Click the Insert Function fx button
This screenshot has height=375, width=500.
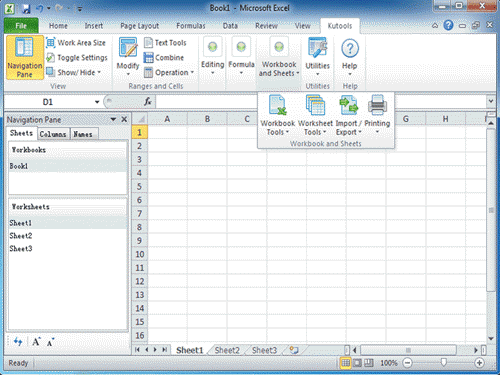[x=148, y=102]
